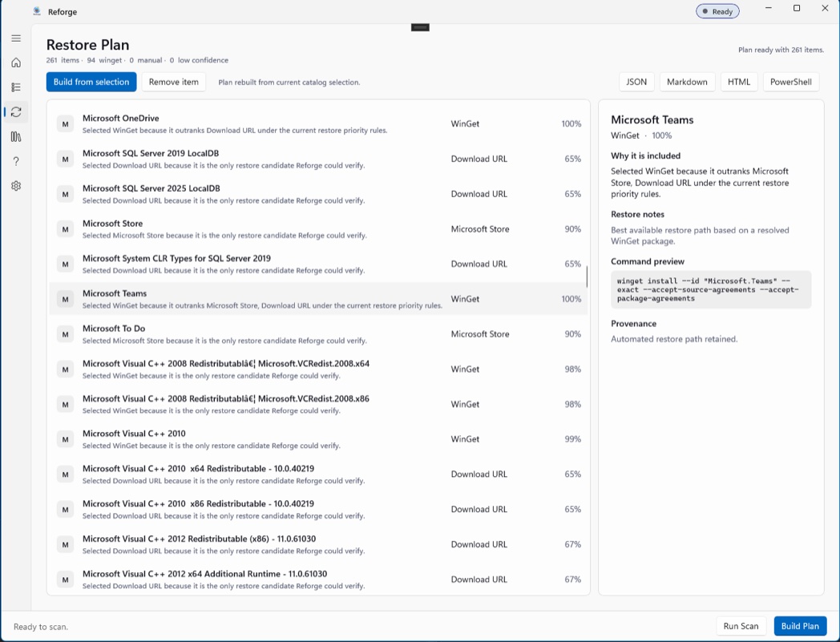
Task: Click the Microsoft Teams heading in details panel
Action: 652,120
